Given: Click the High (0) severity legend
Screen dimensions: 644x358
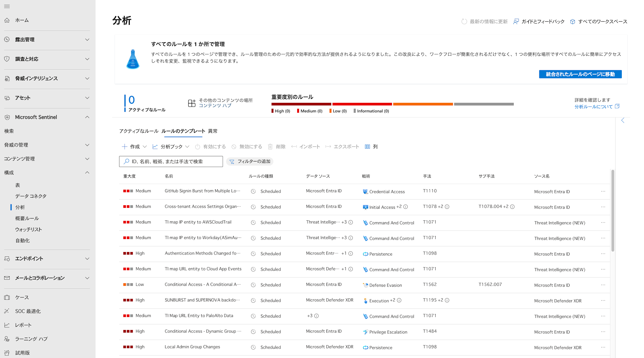Looking at the screenshot, I should point(281,111).
